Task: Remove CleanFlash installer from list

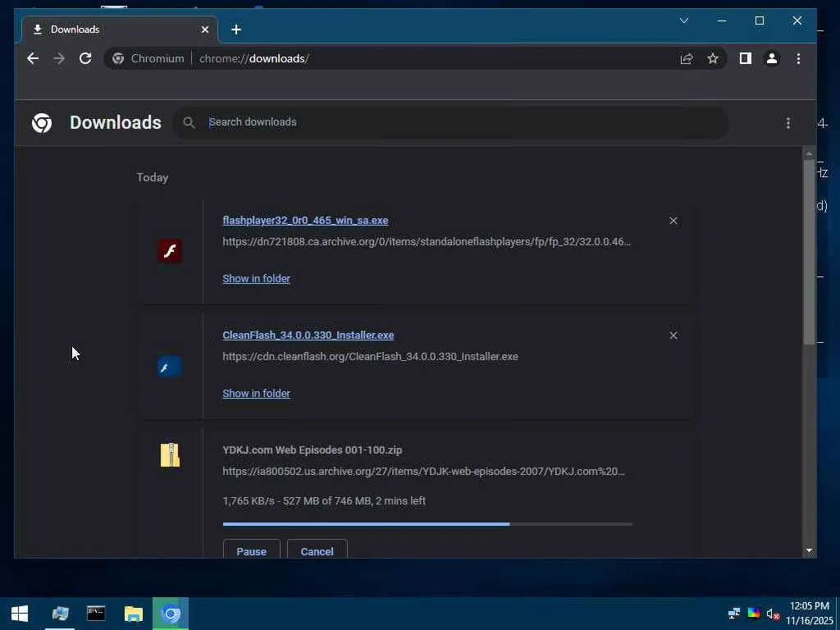Action: pos(673,336)
